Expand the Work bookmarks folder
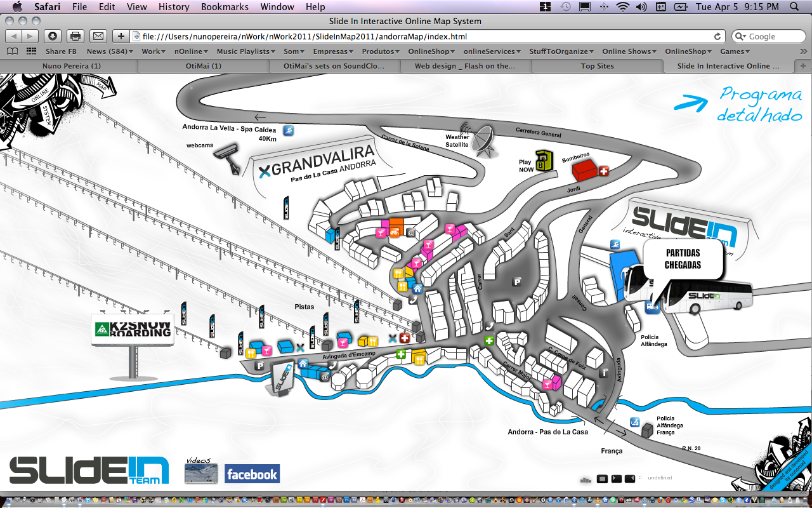This screenshot has width=812, height=508. [x=154, y=51]
